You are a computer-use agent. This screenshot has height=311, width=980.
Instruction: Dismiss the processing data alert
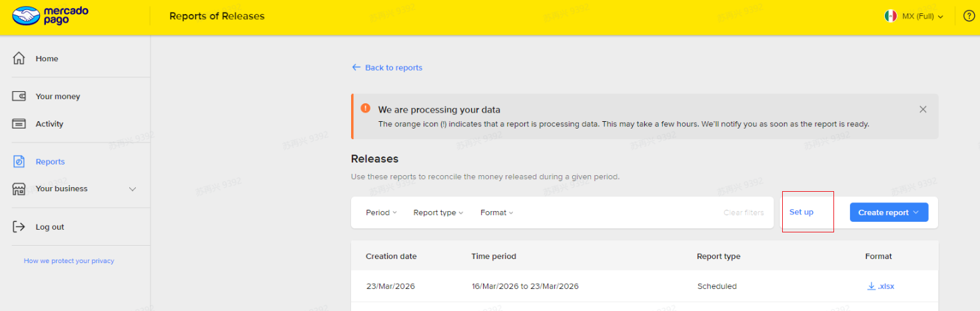pyautogui.click(x=923, y=109)
